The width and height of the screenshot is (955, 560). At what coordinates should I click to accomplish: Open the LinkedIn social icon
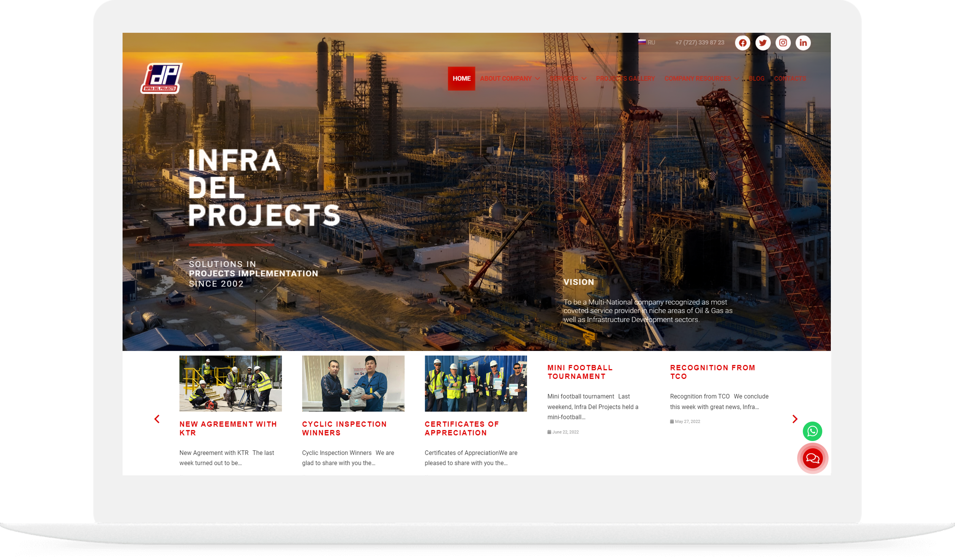tap(803, 43)
